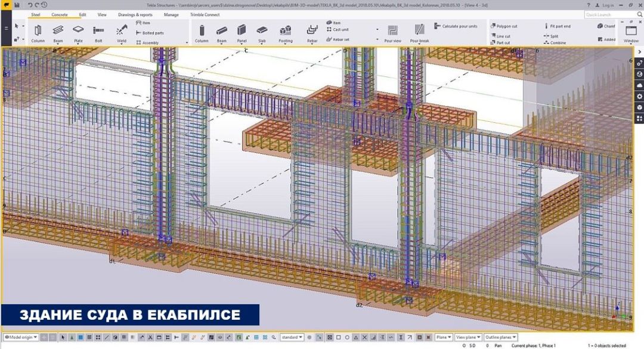Activate the Weld tool
Image resolution: width=644 pixels, height=349 pixels.
click(122, 32)
